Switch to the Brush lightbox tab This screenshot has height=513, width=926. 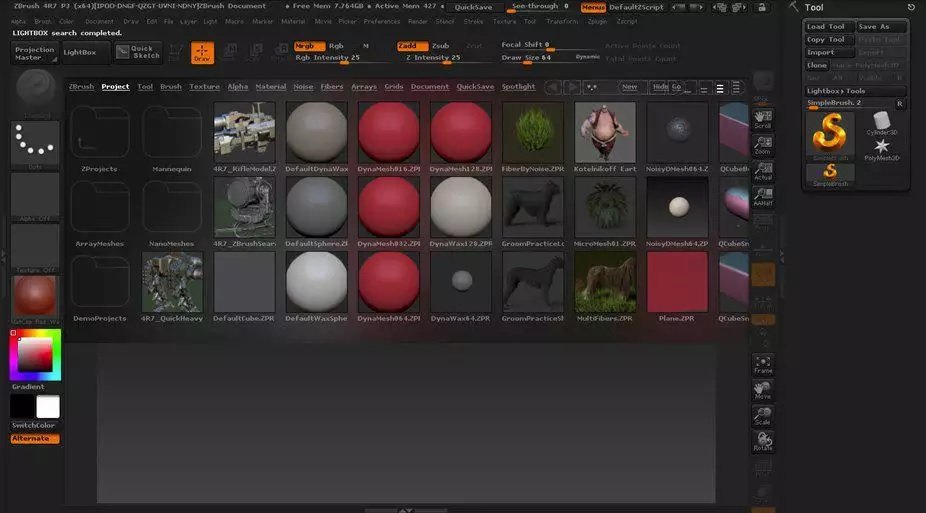[171, 87]
